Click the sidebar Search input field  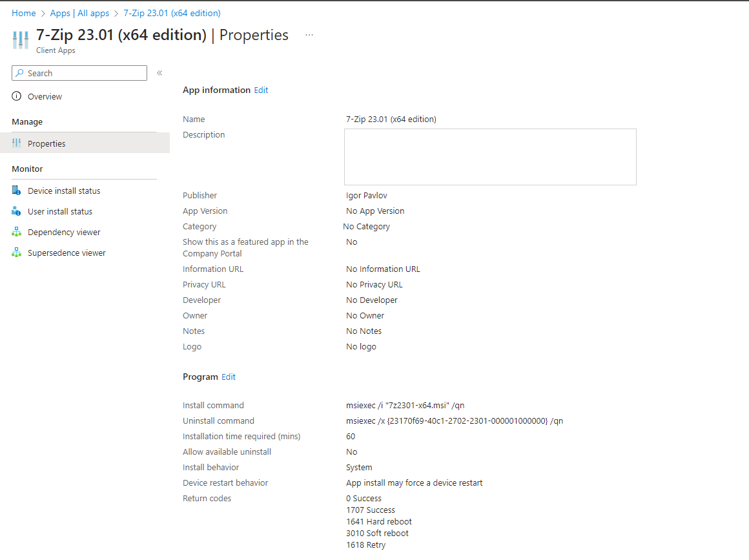[x=85, y=73]
